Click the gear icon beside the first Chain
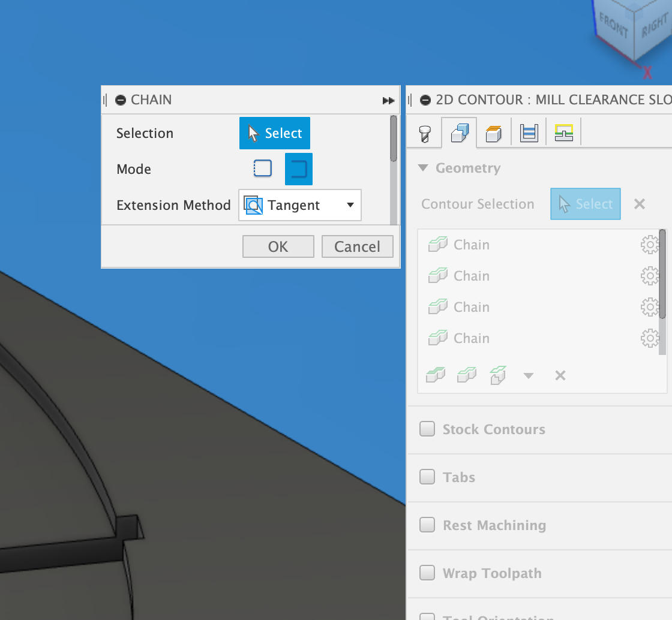 click(650, 244)
